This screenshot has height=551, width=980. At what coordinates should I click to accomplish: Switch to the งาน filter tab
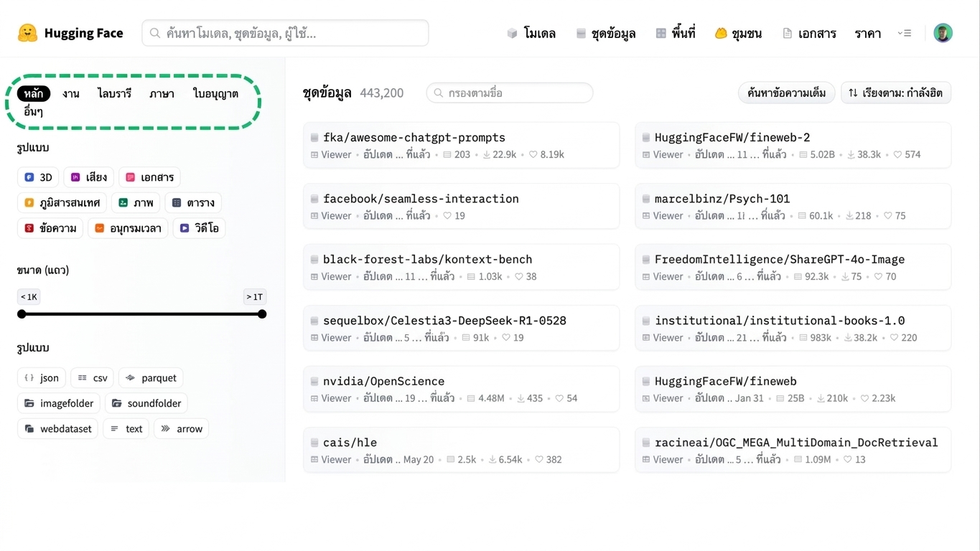70,93
